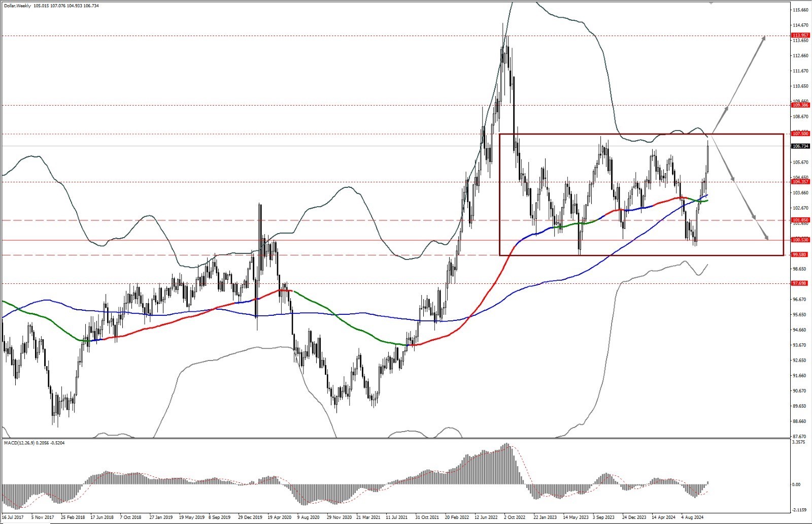Click the middle arrowhead on the upward projection
Image resolution: width=812 pixels, height=524 pixels.
point(727,108)
